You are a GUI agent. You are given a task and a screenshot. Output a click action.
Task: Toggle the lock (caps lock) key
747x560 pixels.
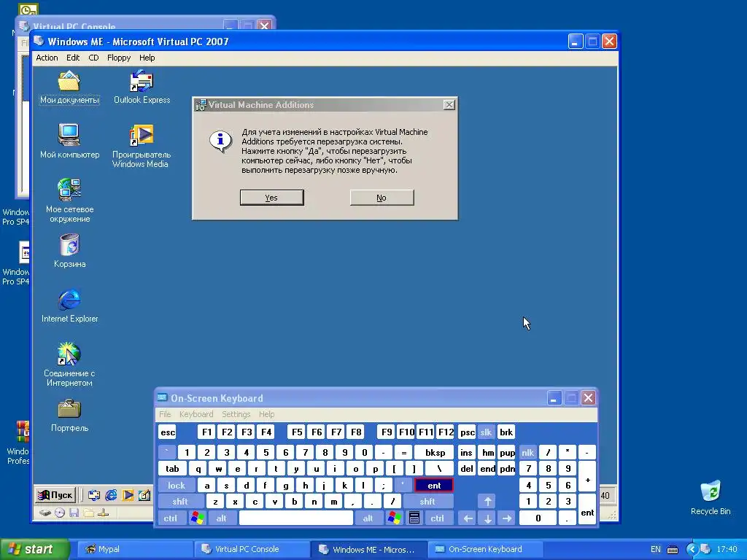[176, 485]
